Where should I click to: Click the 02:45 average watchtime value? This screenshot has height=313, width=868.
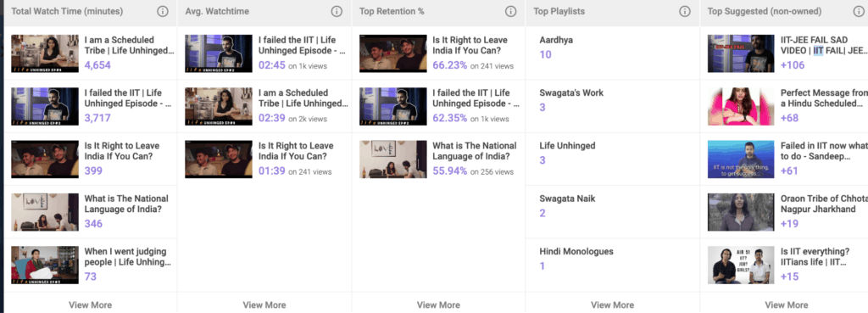pos(272,65)
